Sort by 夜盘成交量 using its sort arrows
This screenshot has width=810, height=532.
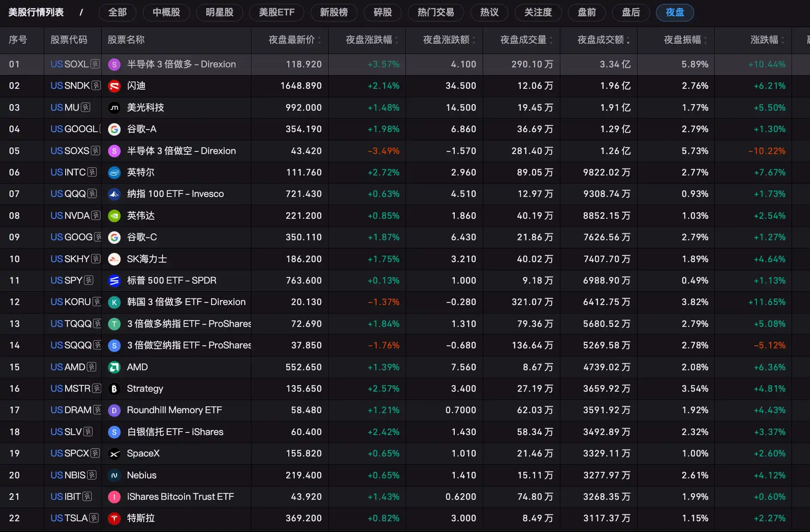(x=551, y=40)
